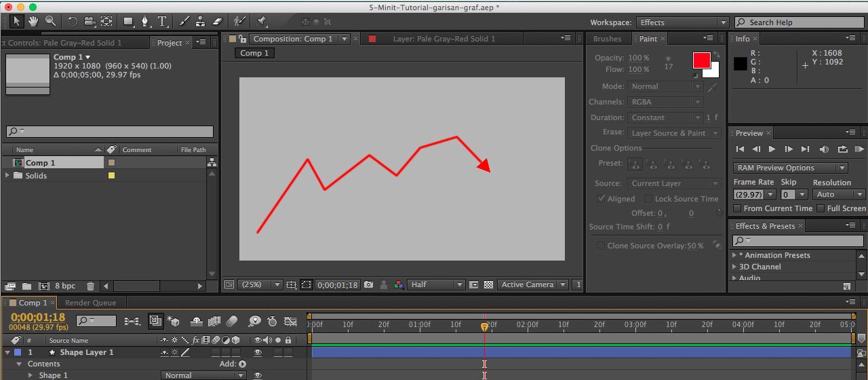
Task: Expand the Solids folder in Project panel
Action: click(7, 176)
